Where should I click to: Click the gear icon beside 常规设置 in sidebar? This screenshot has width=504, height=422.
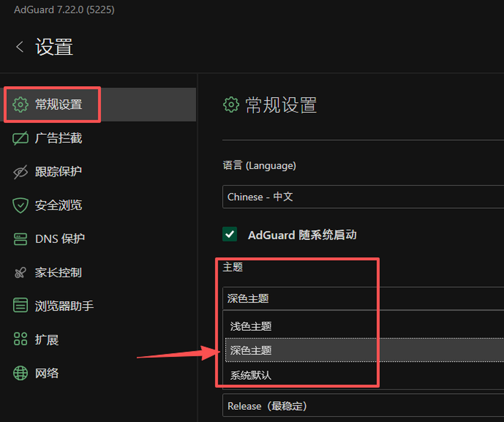pos(20,105)
